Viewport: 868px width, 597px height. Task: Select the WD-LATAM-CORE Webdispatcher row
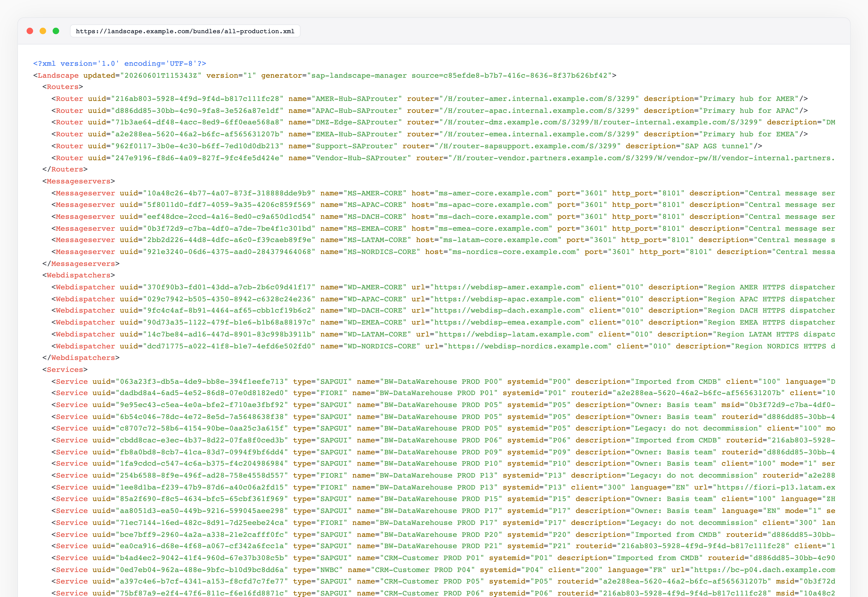(443, 334)
